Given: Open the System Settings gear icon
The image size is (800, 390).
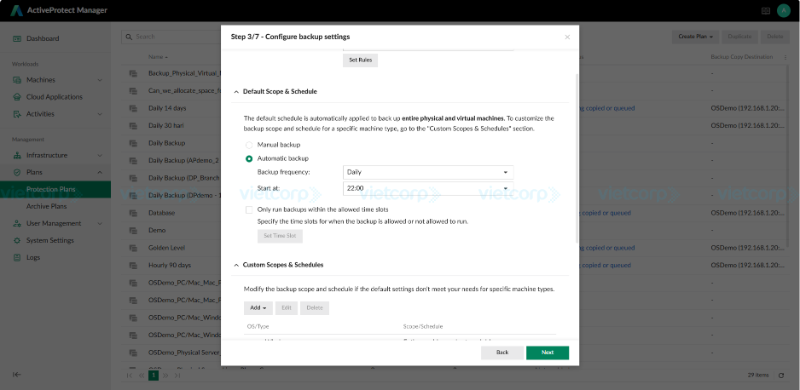Looking at the screenshot, I should [x=17, y=240].
